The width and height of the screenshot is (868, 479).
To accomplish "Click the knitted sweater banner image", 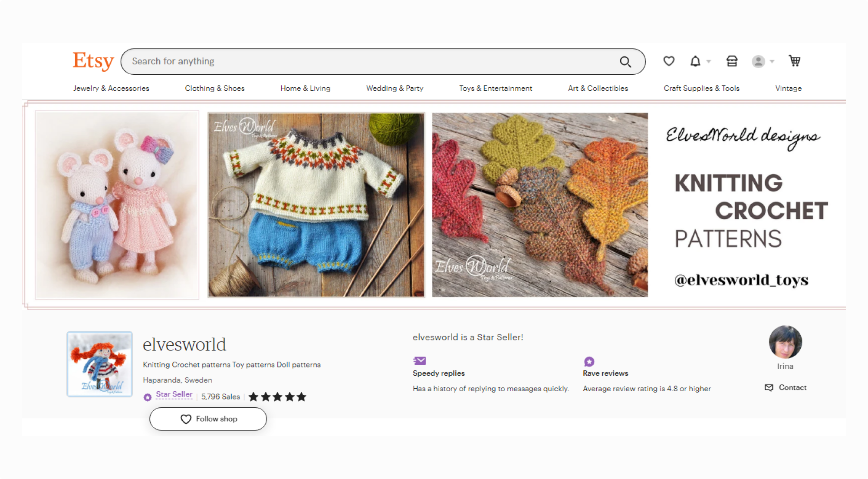I will pos(316,205).
